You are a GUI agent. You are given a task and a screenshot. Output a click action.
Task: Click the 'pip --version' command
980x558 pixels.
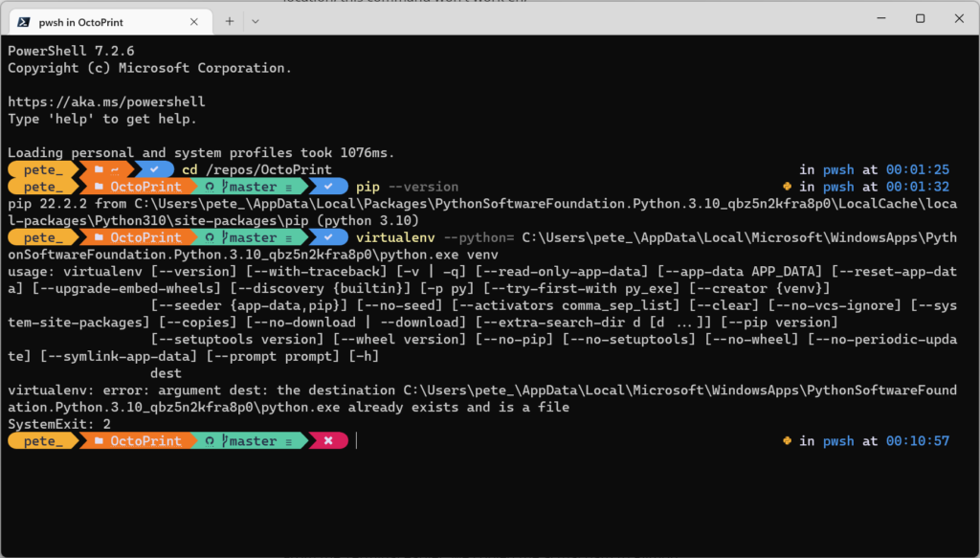[x=407, y=187]
